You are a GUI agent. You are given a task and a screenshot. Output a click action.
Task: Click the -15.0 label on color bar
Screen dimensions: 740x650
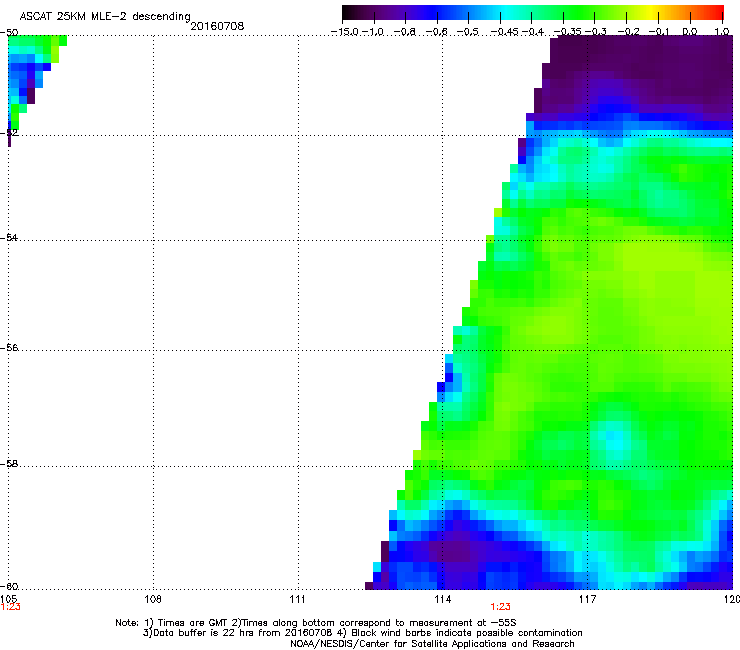coord(345,32)
